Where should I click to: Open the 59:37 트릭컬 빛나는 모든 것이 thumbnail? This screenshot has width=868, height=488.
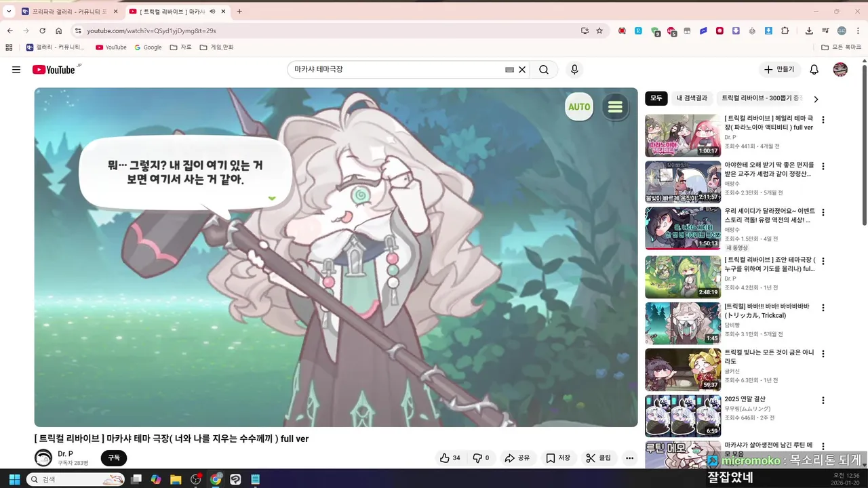tap(683, 370)
